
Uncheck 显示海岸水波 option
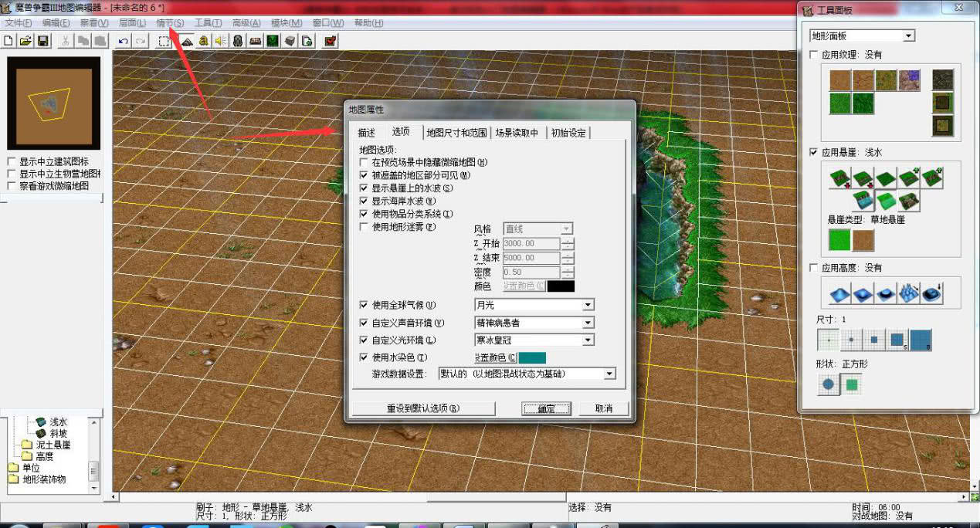363,200
